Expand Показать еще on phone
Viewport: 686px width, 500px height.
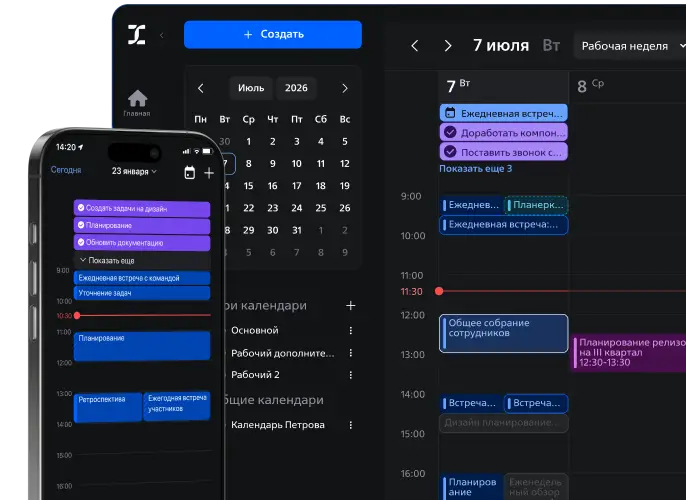coord(142,260)
